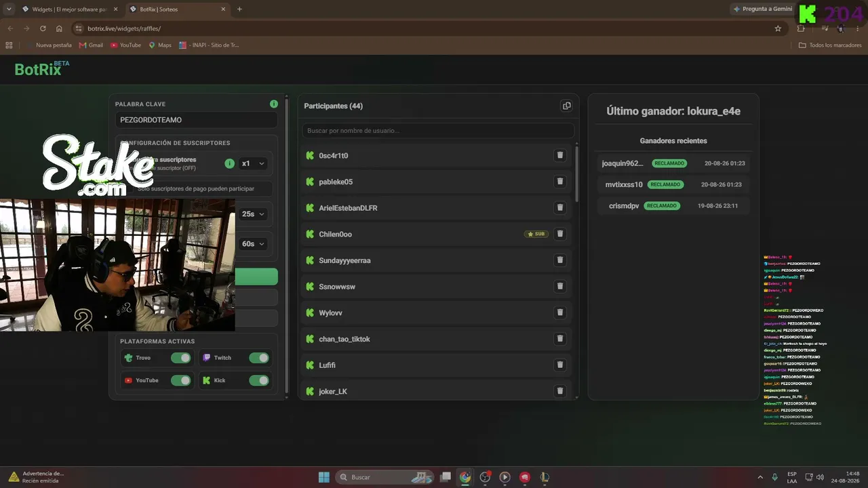Click the microphone icon in system tray
The height and width of the screenshot is (488, 868).
coord(774,477)
